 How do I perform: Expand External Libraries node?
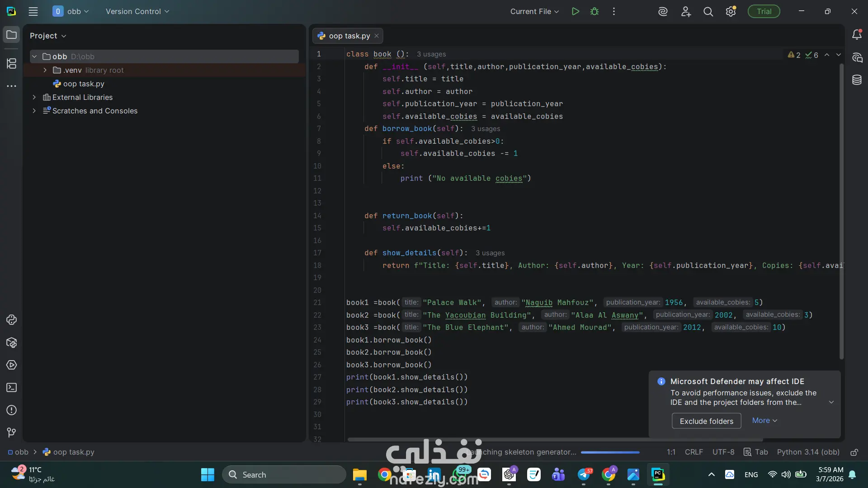(x=34, y=97)
